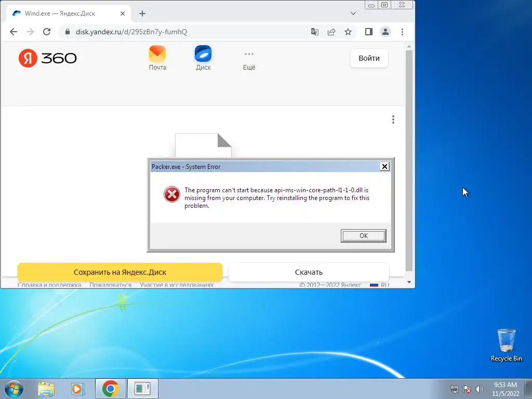
Task: Close the Wind.exe browser tab
Action: 123,14
